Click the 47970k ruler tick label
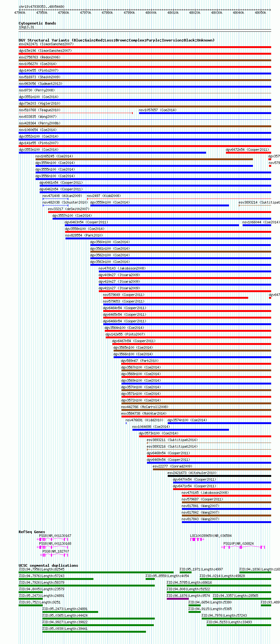The width and height of the screenshot is (280, 644). click(x=86, y=13)
